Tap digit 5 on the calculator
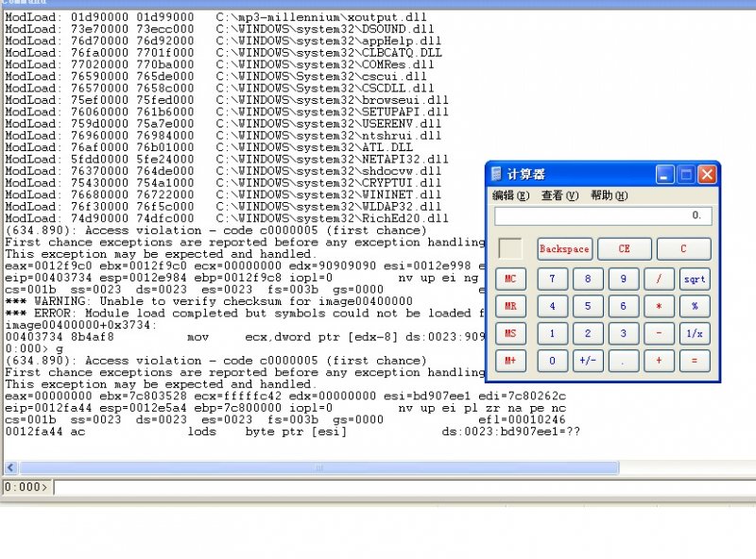756x559 pixels. click(588, 306)
